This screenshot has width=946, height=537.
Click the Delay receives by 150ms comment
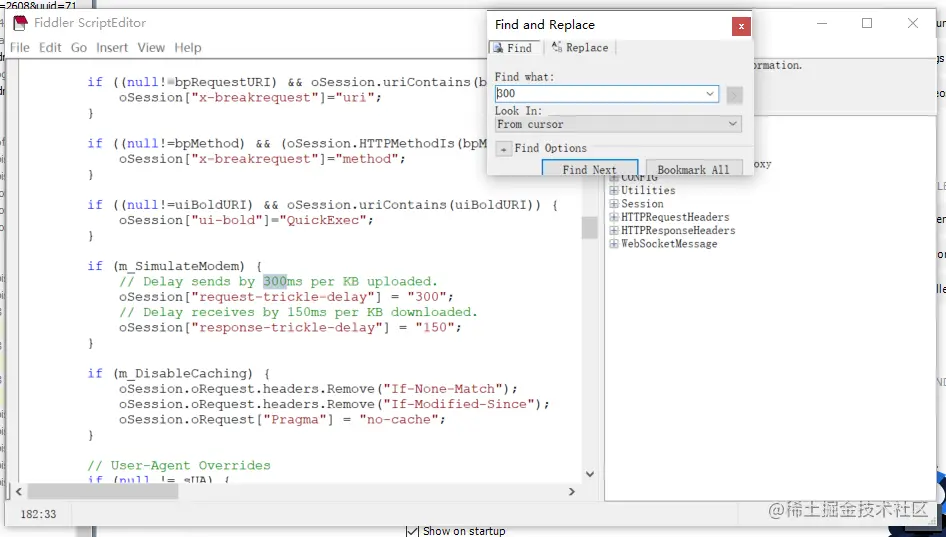[x=298, y=313]
